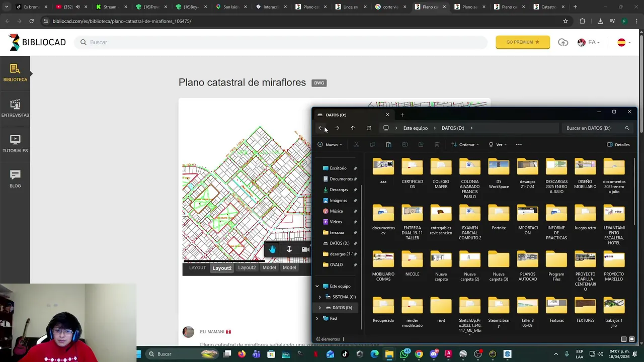Image resolution: width=644 pixels, height=362 pixels.
Task: Click Este equipo in the breadcrumb path
Action: (416, 128)
